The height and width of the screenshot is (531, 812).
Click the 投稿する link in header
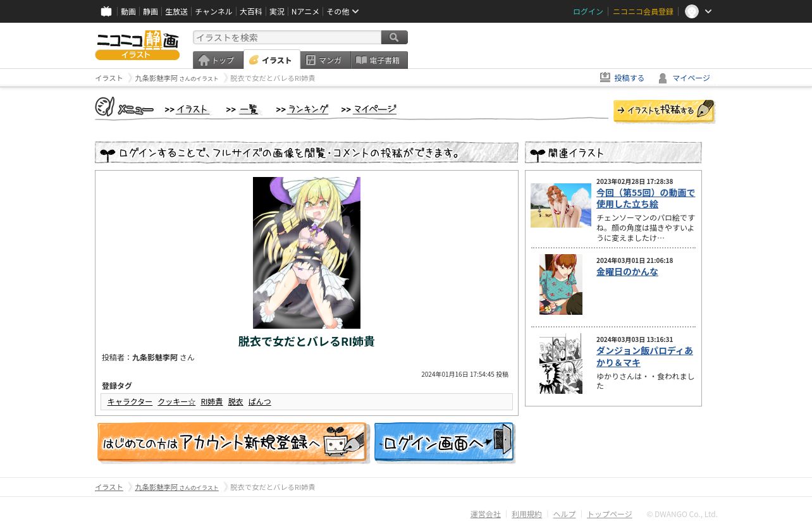coord(629,78)
